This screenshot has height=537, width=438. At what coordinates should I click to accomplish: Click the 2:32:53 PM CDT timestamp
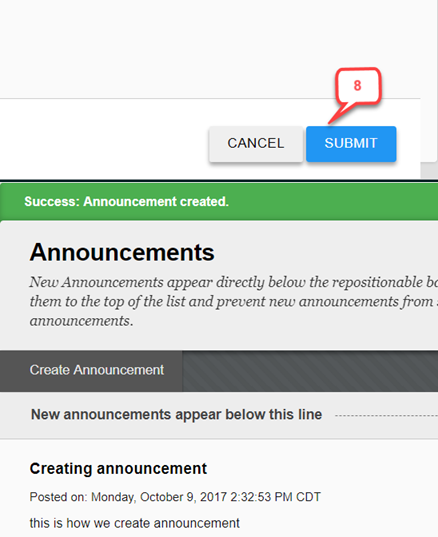(x=275, y=497)
